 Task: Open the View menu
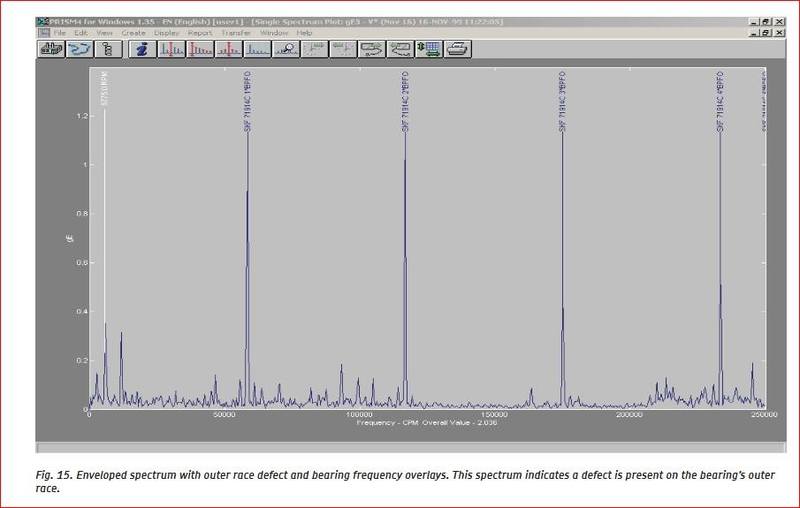pyautogui.click(x=104, y=33)
